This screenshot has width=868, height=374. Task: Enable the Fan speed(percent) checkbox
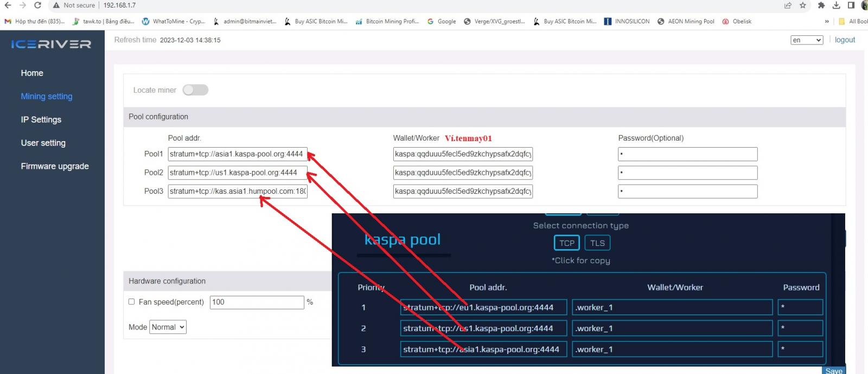[x=131, y=302]
